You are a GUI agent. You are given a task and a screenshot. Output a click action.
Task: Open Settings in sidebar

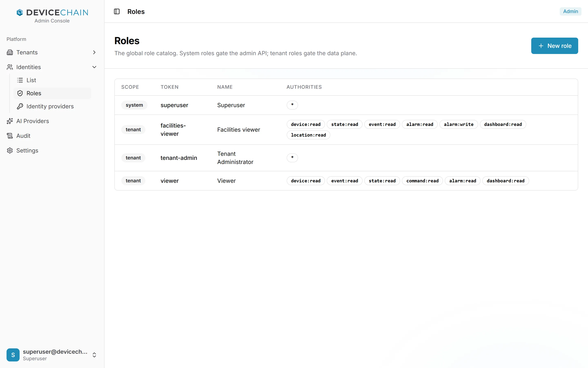pyautogui.click(x=52, y=150)
